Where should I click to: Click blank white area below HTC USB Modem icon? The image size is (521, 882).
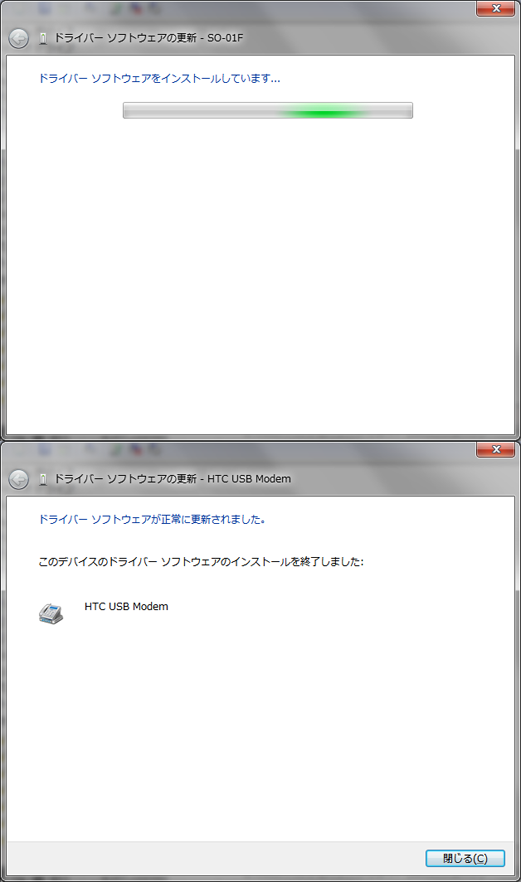pyautogui.click(x=260, y=731)
